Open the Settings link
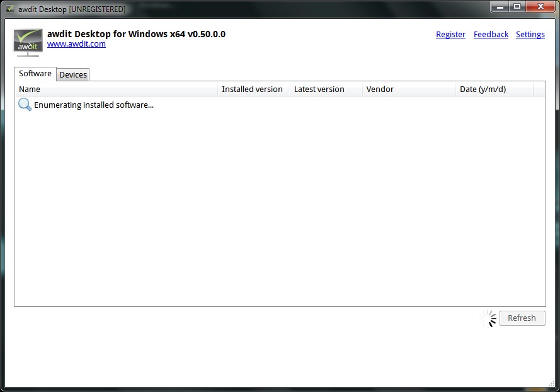This screenshot has height=392, width=560. tap(530, 35)
